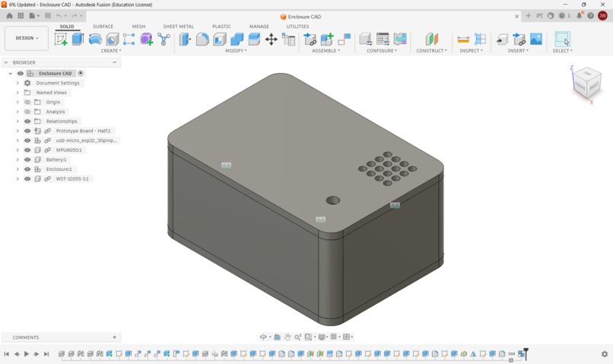Open the Help question mark icon
613x364 pixels.
590,16
